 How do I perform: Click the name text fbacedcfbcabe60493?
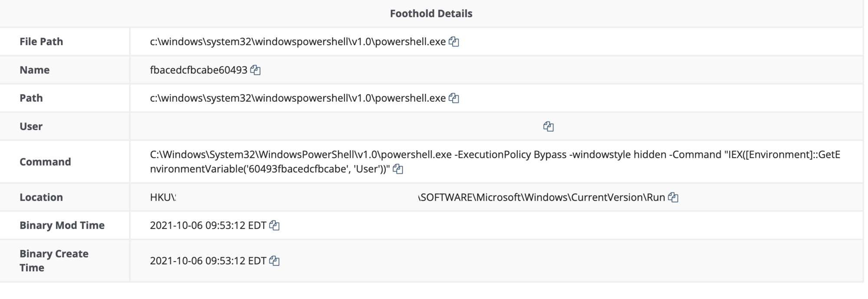pos(198,70)
